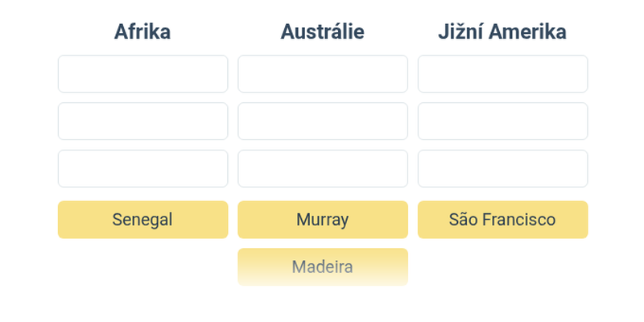Pick the Murray tile
The width and height of the screenshot is (644, 322).
pos(323,220)
